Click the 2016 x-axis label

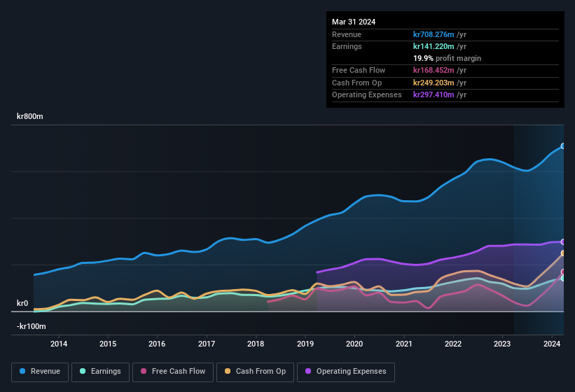pyautogui.click(x=157, y=344)
